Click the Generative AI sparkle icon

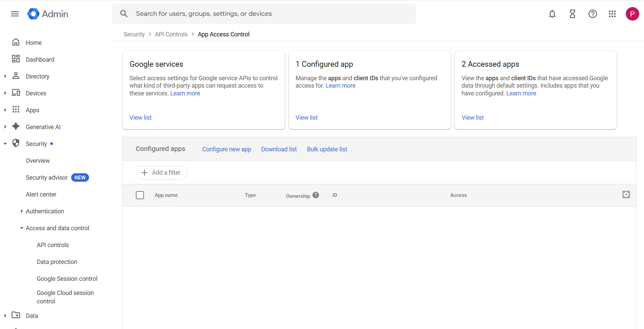16,126
